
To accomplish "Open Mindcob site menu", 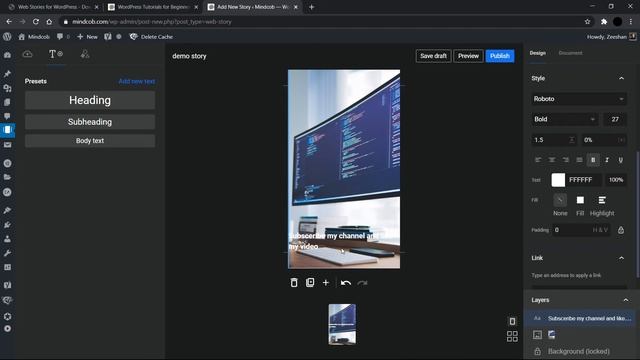I will [34, 37].
